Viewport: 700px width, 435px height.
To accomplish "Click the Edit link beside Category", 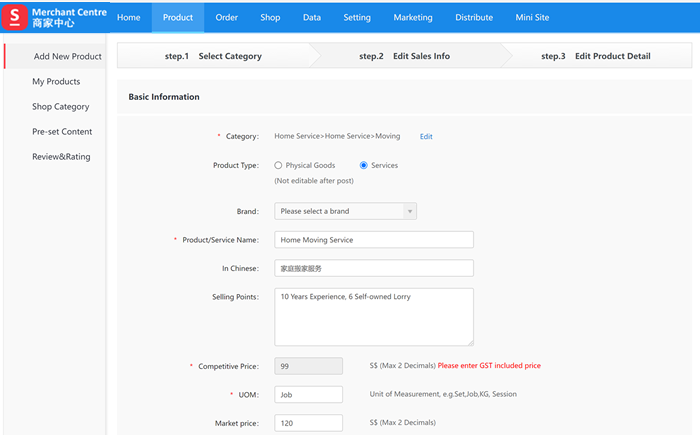I will (x=426, y=137).
